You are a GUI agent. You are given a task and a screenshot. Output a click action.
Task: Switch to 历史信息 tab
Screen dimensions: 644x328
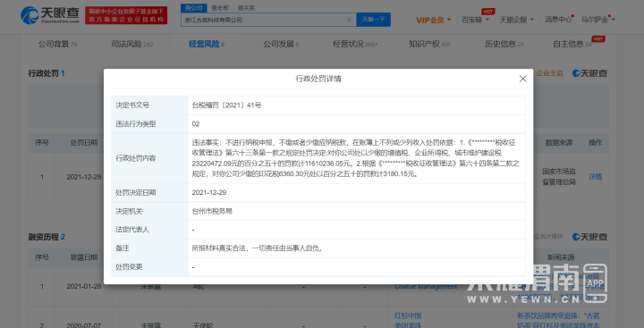[x=504, y=44]
